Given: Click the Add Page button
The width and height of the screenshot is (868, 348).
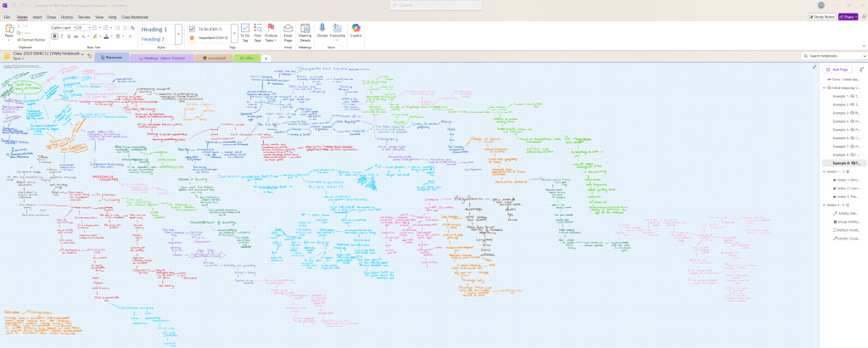Looking at the screenshot, I should (x=838, y=69).
